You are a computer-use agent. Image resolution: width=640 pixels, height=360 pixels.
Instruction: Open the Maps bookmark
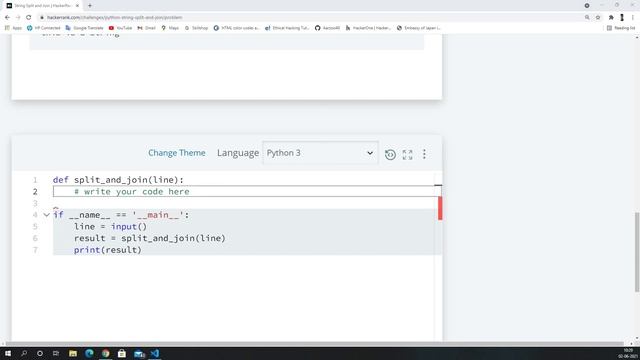pyautogui.click(x=170, y=28)
